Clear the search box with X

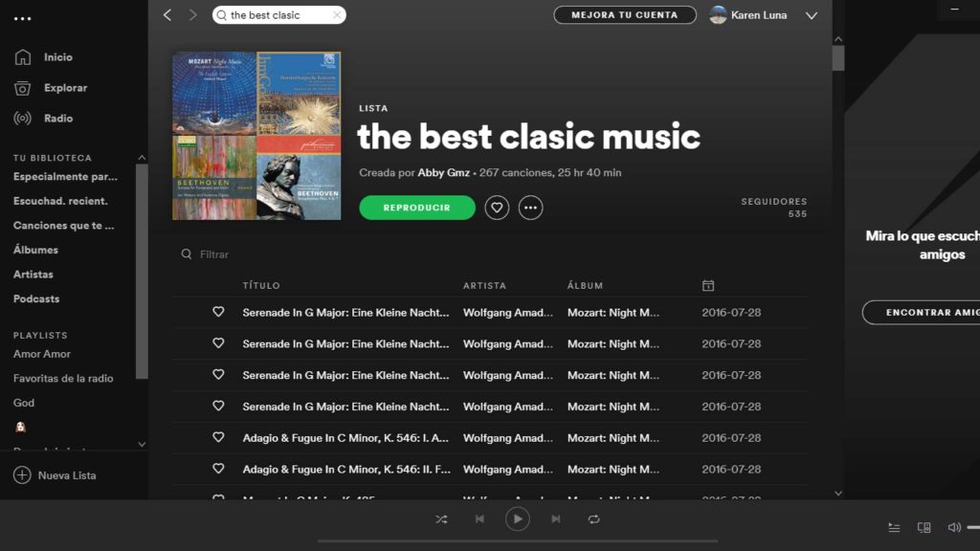click(x=337, y=15)
